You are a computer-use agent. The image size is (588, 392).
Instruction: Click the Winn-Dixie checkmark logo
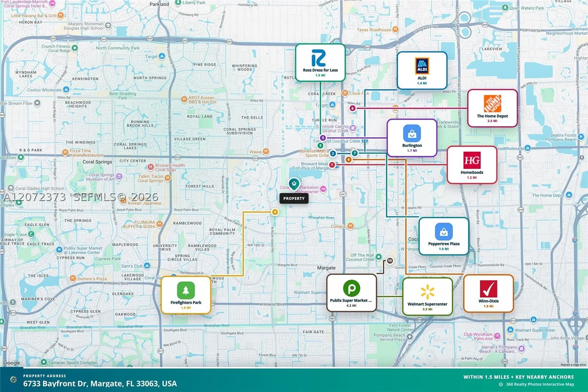coord(489,289)
